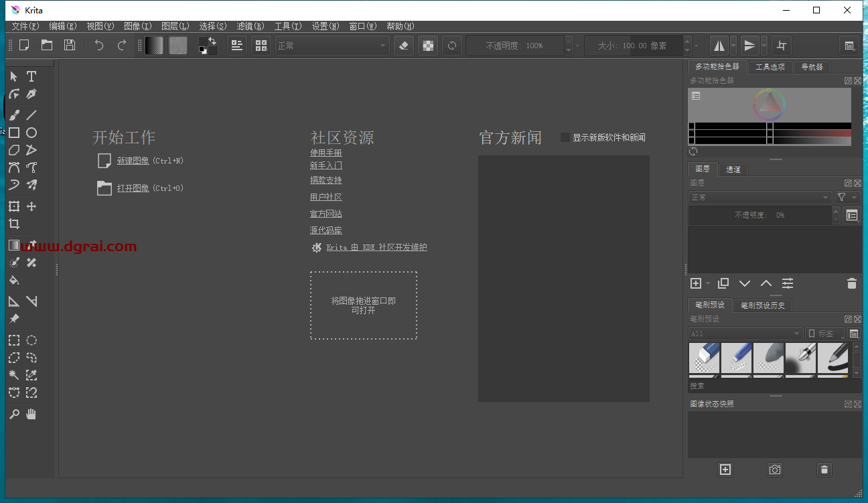Select the Text tool

click(x=31, y=76)
